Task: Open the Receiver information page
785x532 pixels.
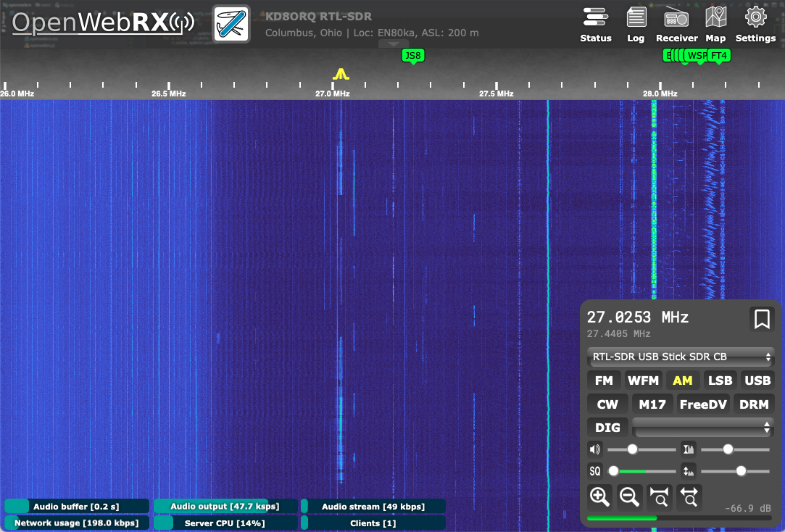Action: 676,24
